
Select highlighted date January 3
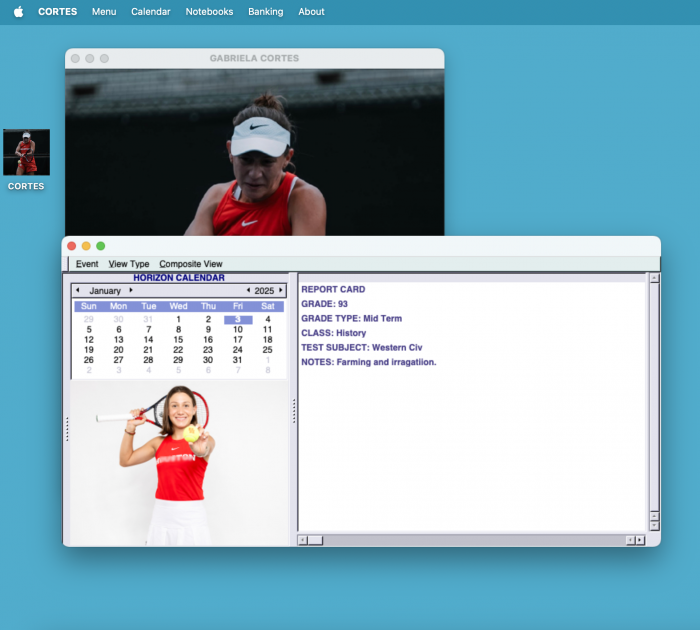point(238,320)
